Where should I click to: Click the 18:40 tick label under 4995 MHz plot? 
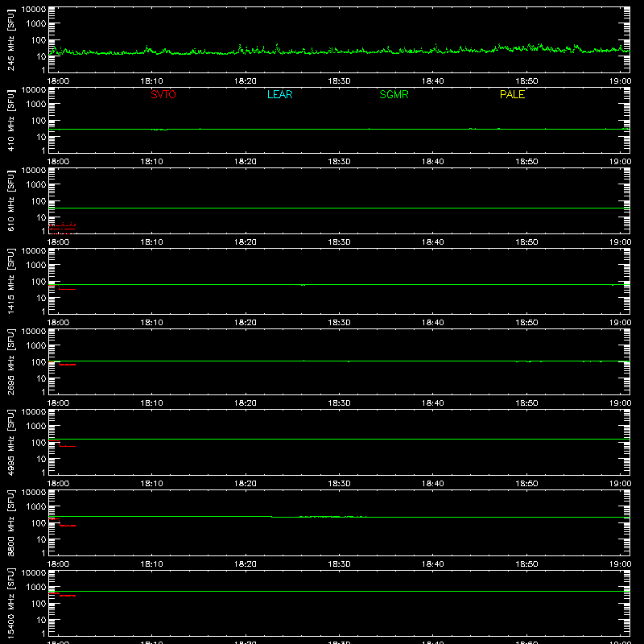coord(433,484)
